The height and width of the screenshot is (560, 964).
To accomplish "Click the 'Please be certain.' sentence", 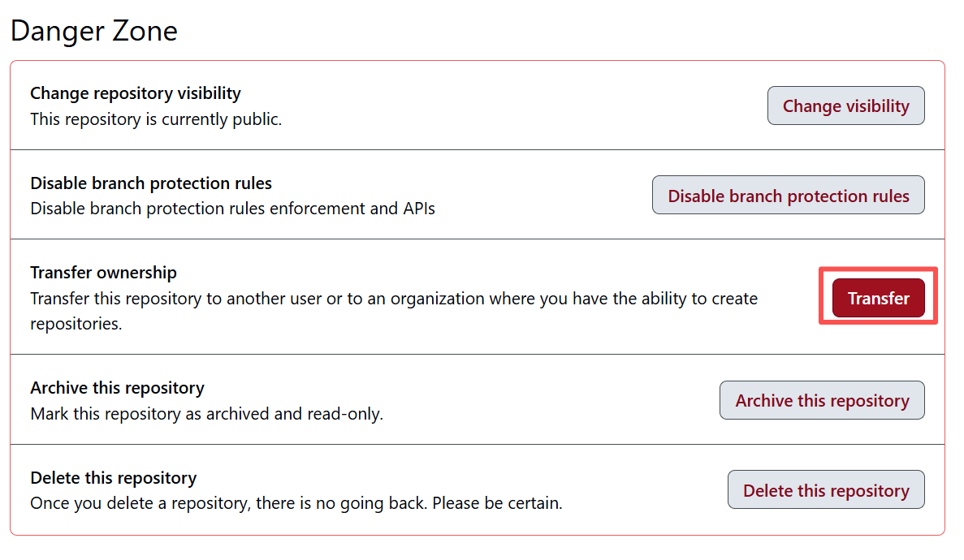I will [496, 503].
